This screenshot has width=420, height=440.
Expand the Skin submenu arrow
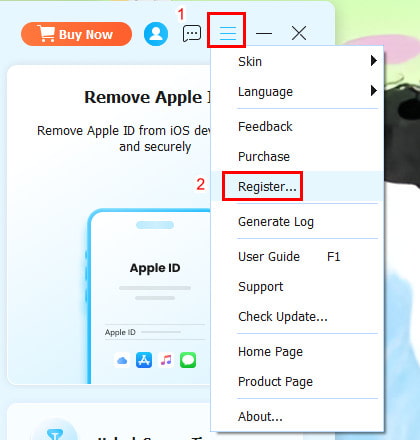(x=374, y=61)
